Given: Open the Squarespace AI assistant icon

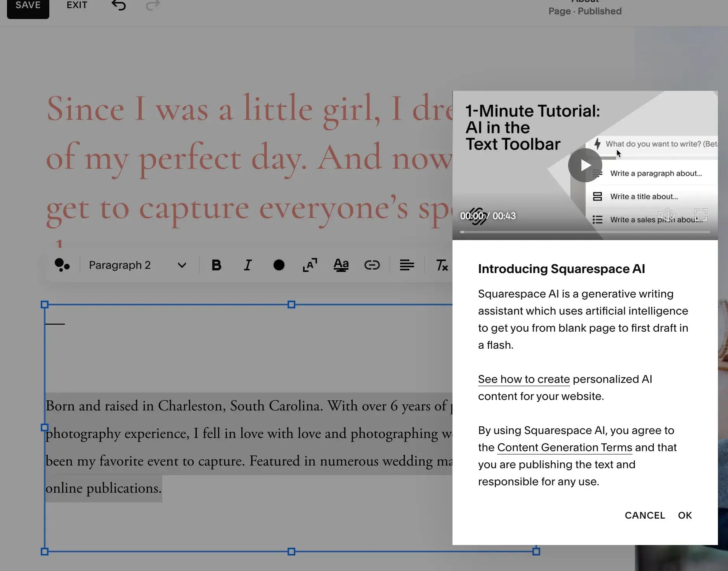Looking at the screenshot, I should (63, 265).
